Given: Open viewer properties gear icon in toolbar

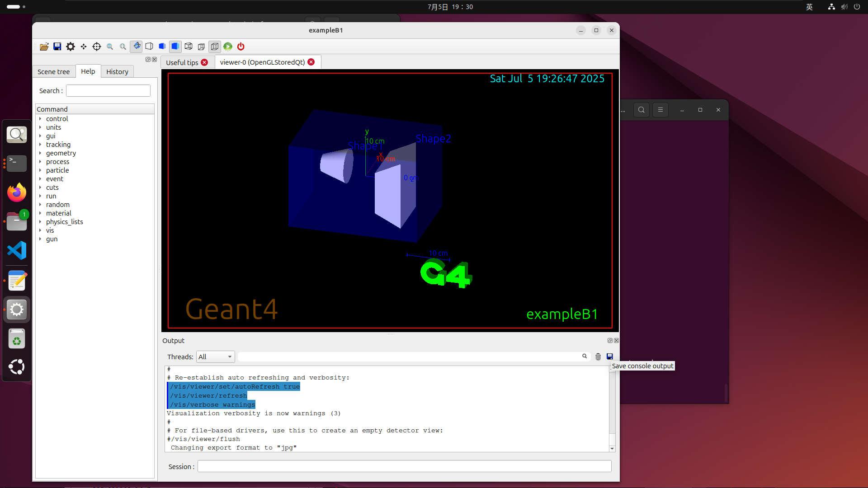Looking at the screenshot, I should point(71,47).
